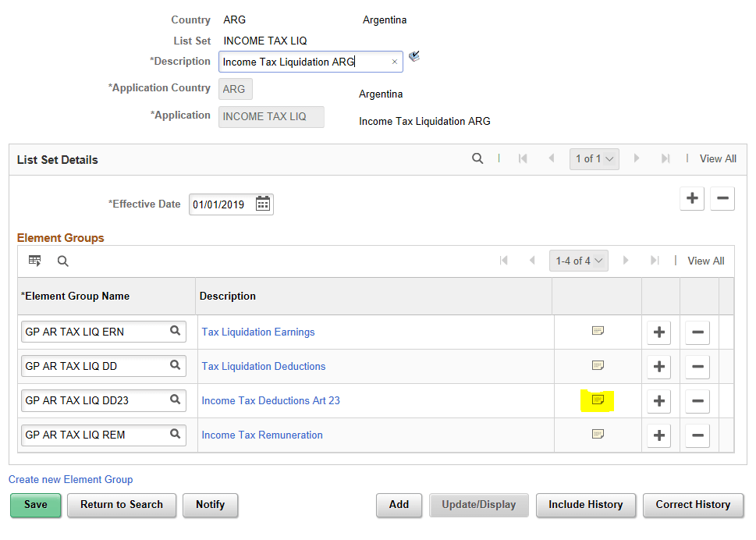Open note icon for Tax Liquidation Earnings

pos(598,331)
